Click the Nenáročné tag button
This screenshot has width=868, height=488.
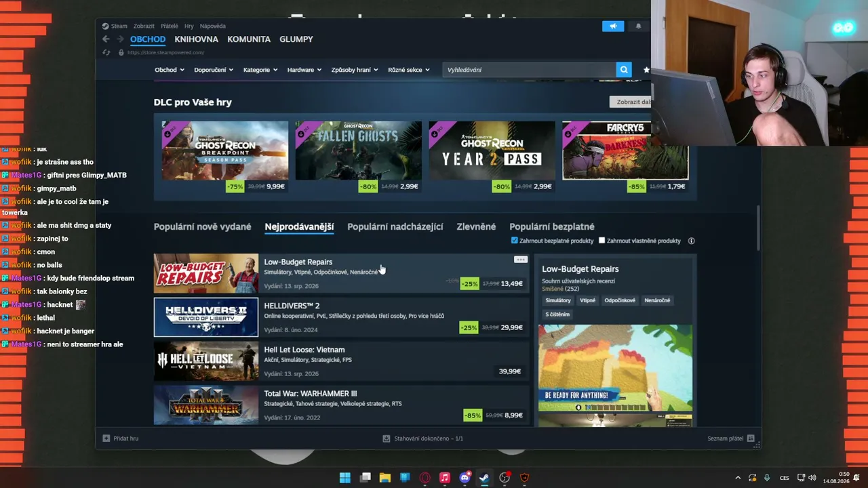click(658, 300)
